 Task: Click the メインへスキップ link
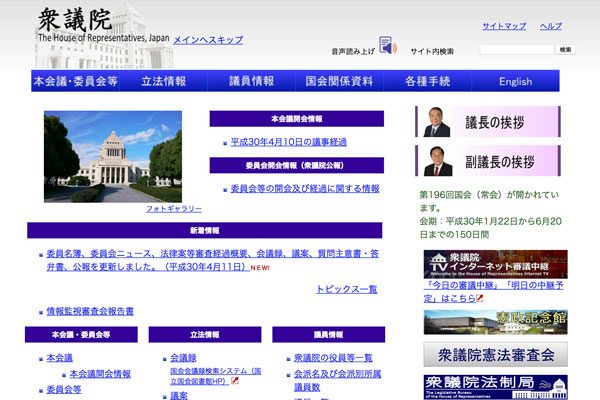pyautogui.click(x=208, y=40)
